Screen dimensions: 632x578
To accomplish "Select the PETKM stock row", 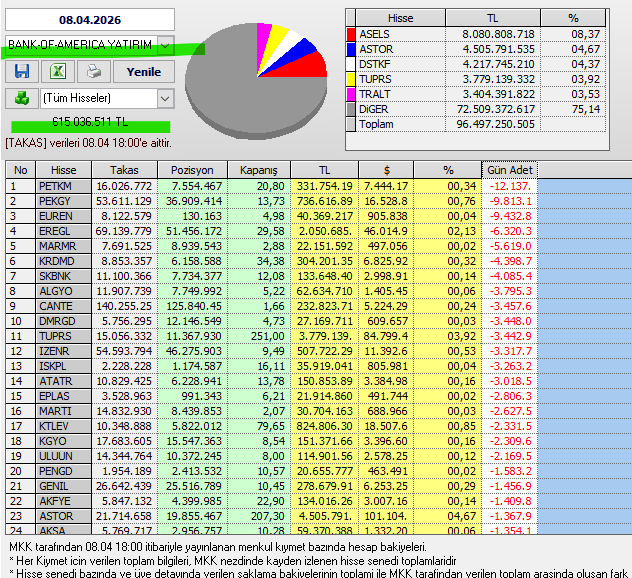I will (x=272, y=186).
